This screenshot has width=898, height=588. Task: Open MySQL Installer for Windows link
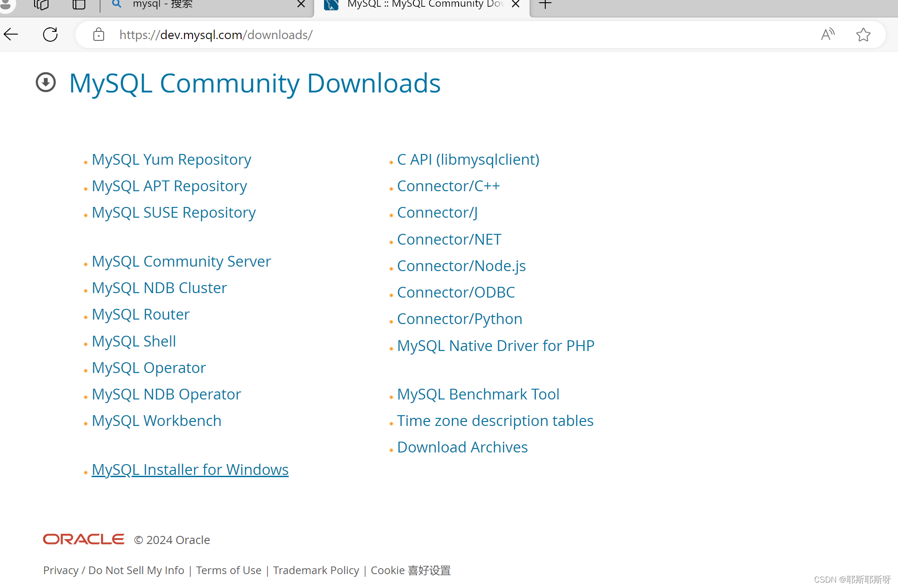click(x=190, y=470)
